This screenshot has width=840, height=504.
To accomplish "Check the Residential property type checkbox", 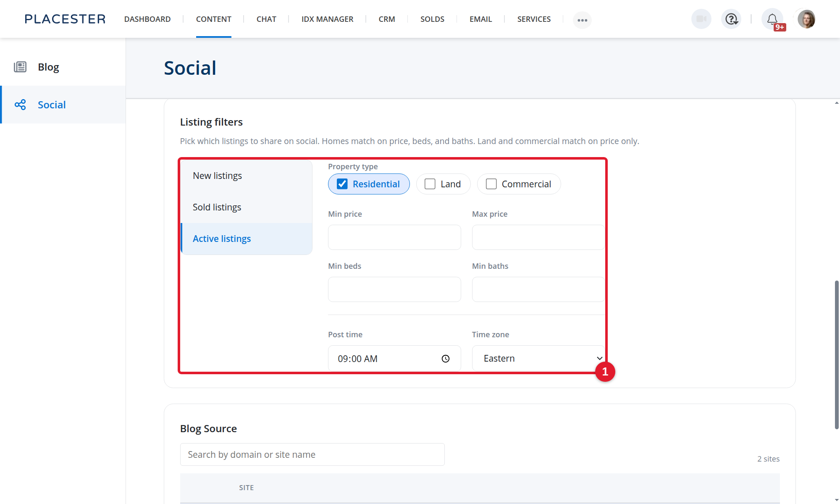I will [x=342, y=184].
